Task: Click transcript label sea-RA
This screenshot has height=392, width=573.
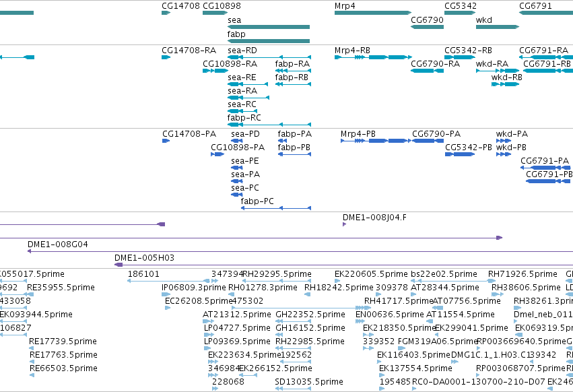Action: click(x=242, y=91)
